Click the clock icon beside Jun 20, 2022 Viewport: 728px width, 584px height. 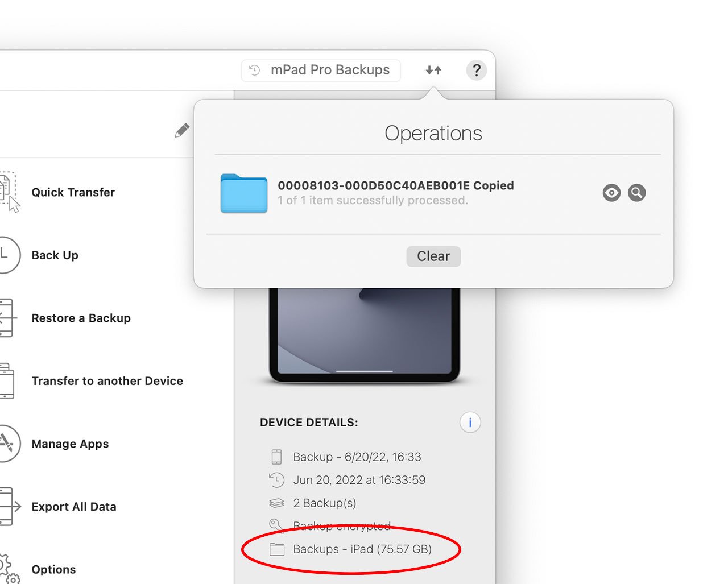point(276,480)
